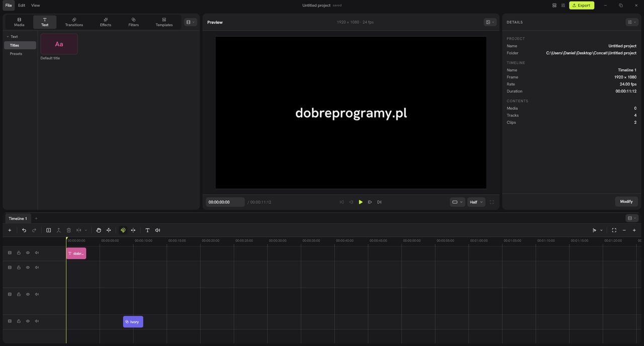644x346 pixels.
Task: Select the Timeline 1 tab
Action: click(x=18, y=218)
